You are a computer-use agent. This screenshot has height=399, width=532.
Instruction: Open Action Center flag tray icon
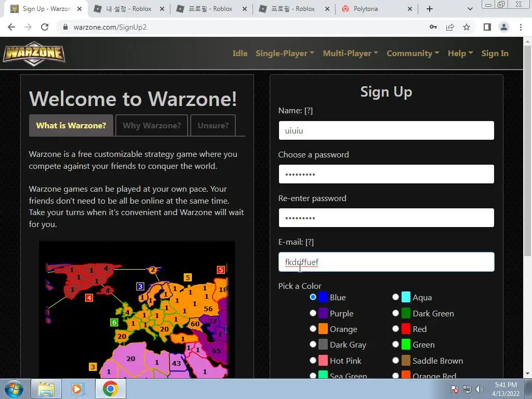[455, 389]
